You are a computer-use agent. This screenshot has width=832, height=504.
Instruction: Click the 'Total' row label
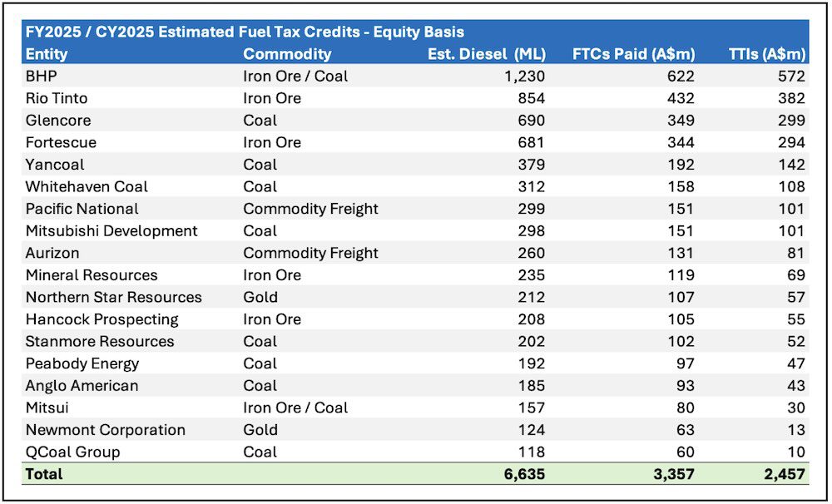click(44, 474)
